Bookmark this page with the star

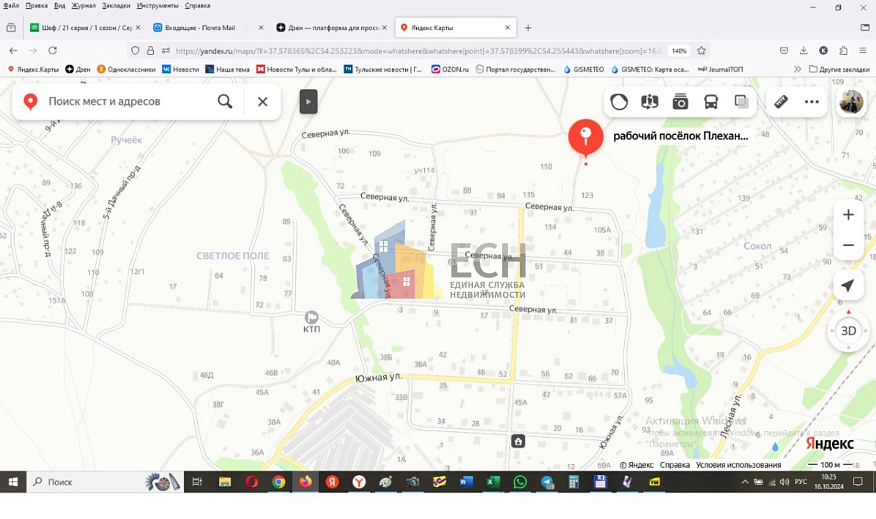(702, 51)
